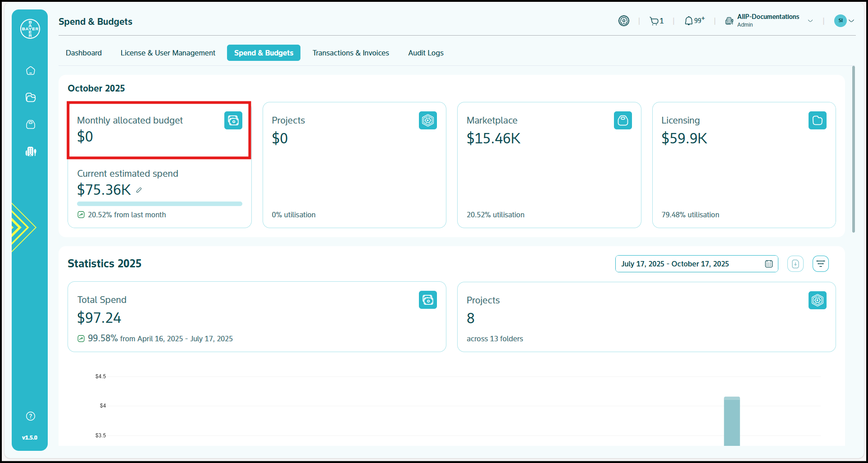Expand the AIIP-Documentations workspace dropdown

pyautogui.click(x=810, y=21)
